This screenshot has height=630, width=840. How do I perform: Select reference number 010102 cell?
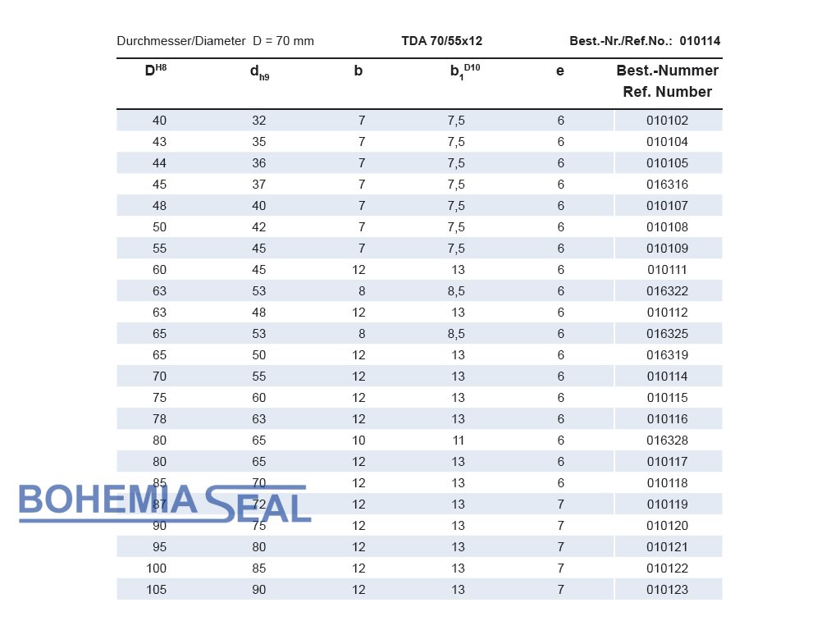(x=667, y=121)
